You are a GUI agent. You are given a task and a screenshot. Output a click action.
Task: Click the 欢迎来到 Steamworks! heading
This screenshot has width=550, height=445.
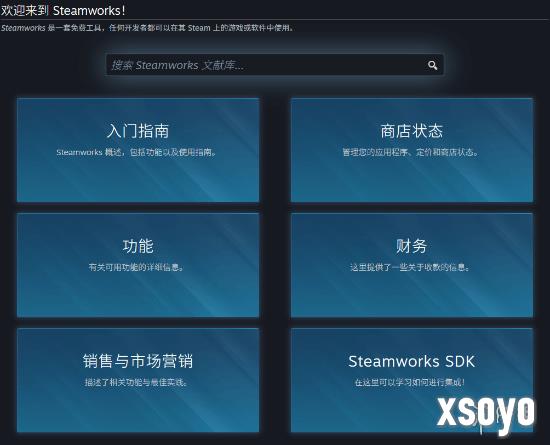pos(63,11)
